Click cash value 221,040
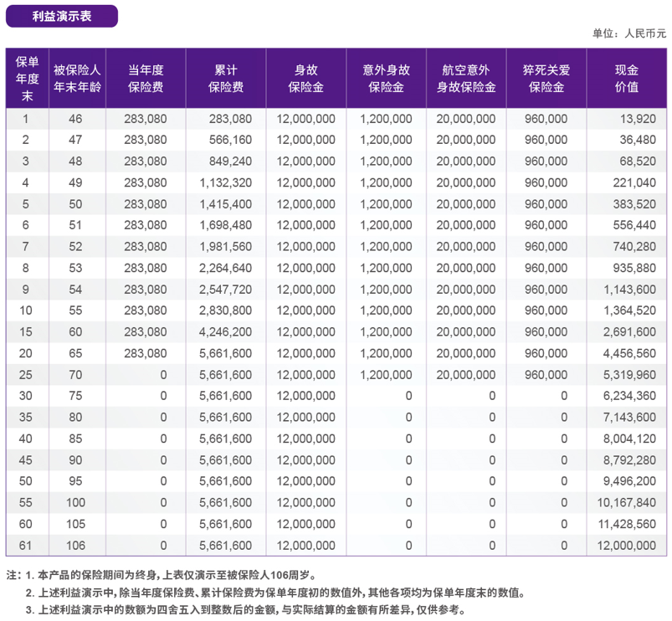 coord(634,182)
